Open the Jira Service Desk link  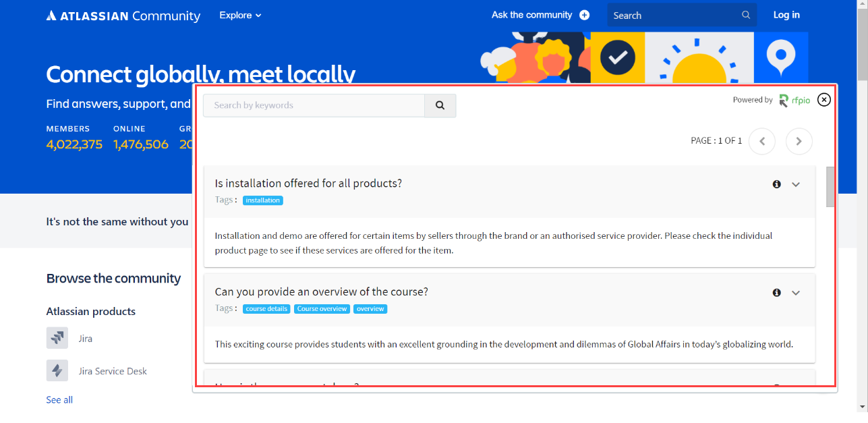(113, 371)
